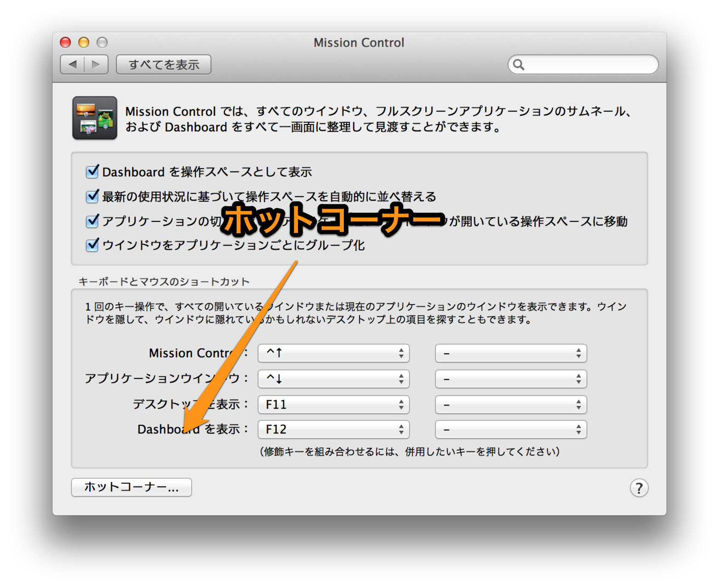Open Dashboard を表示 F12 keyboard dropdown

pyautogui.click(x=333, y=430)
